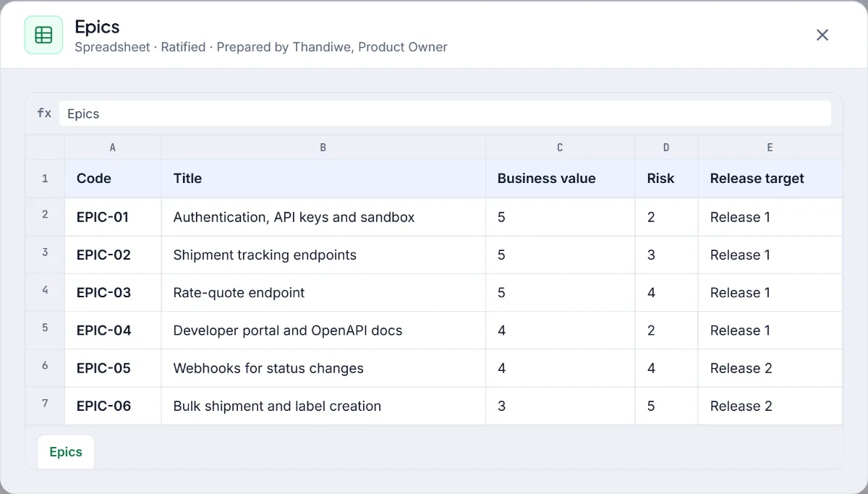Click the Code header cell
Image resolution: width=868 pixels, height=494 pixels.
[113, 179]
